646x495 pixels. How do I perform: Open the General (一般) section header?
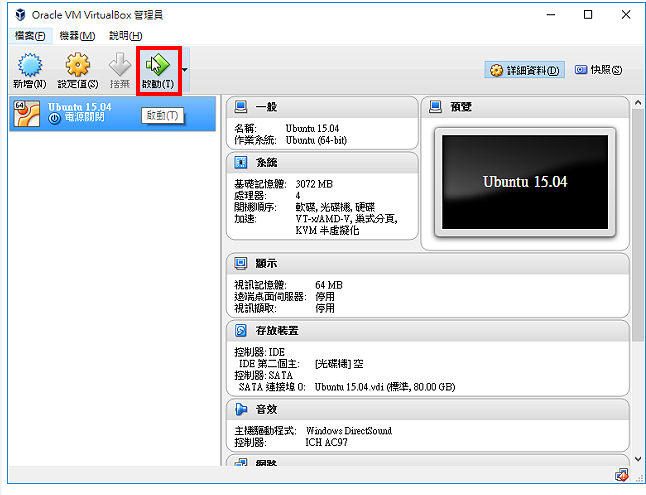pyautogui.click(x=322, y=107)
